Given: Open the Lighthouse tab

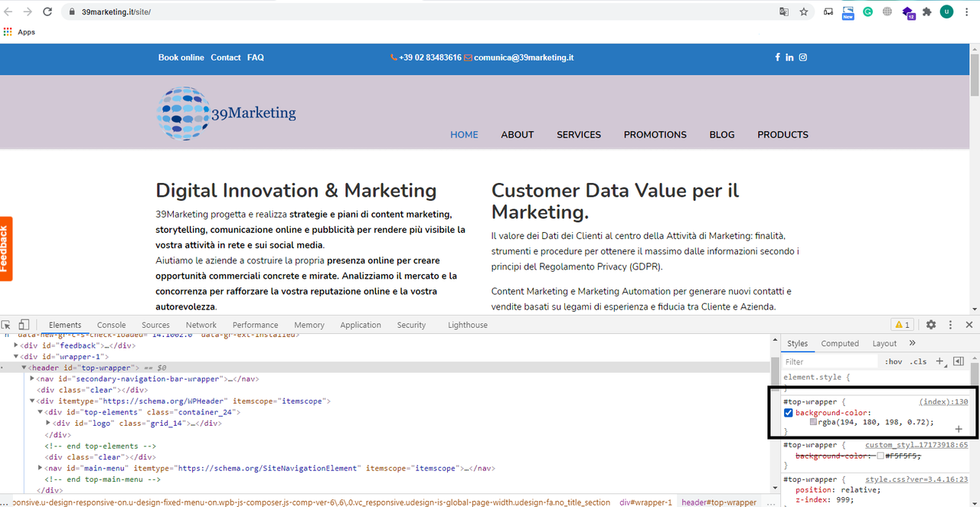Looking at the screenshot, I should [468, 325].
